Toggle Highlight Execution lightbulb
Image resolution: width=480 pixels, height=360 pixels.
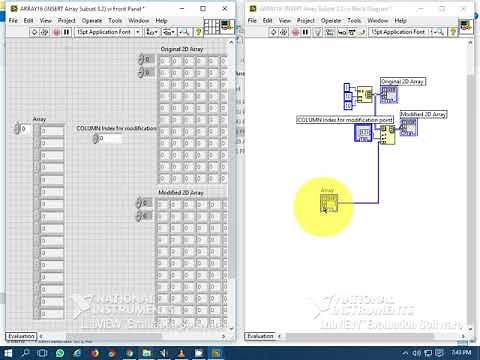click(x=317, y=32)
